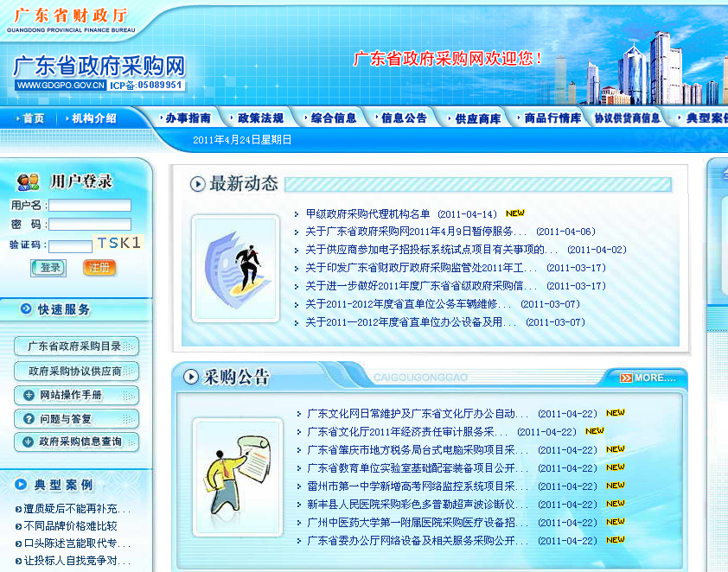Open 广东省教育单位实验室基础配套装备项目 link
Viewport: 728px width, 572px height.
click(418, 468)
